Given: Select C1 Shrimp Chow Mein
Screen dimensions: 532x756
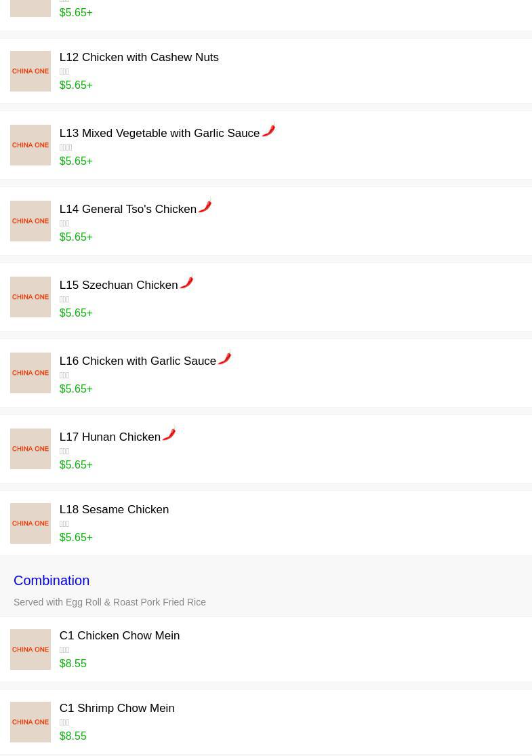Looking at the screenshot, I should click(x=117, y=709).
